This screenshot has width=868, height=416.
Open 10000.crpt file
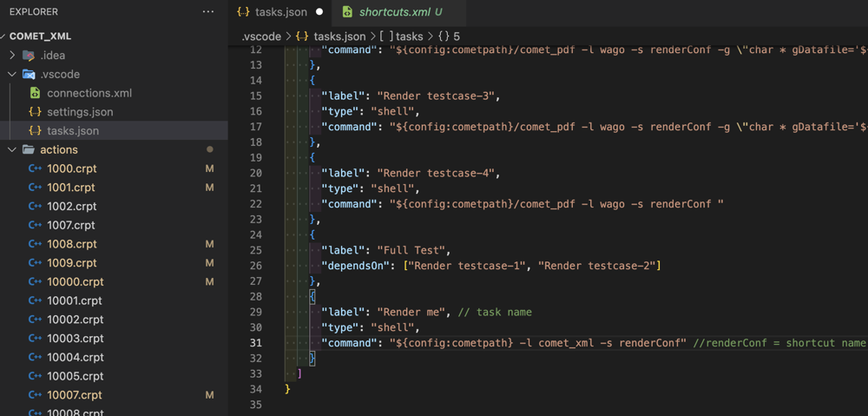click(76, 282)
